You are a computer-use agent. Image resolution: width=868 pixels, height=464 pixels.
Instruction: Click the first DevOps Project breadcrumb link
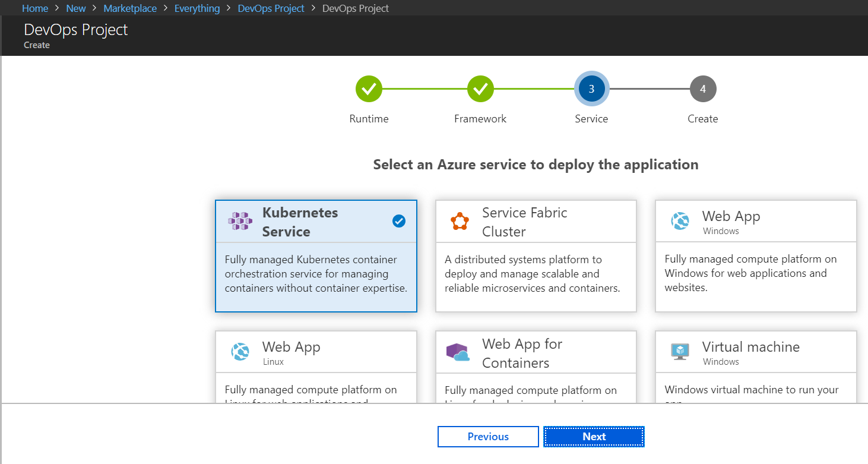[271, 8]
